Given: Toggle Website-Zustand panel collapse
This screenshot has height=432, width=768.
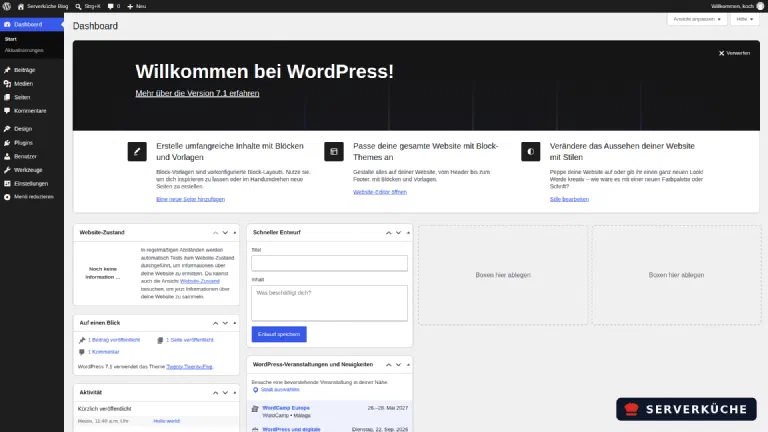Looking at the screenshot, I should coord(235,233).
